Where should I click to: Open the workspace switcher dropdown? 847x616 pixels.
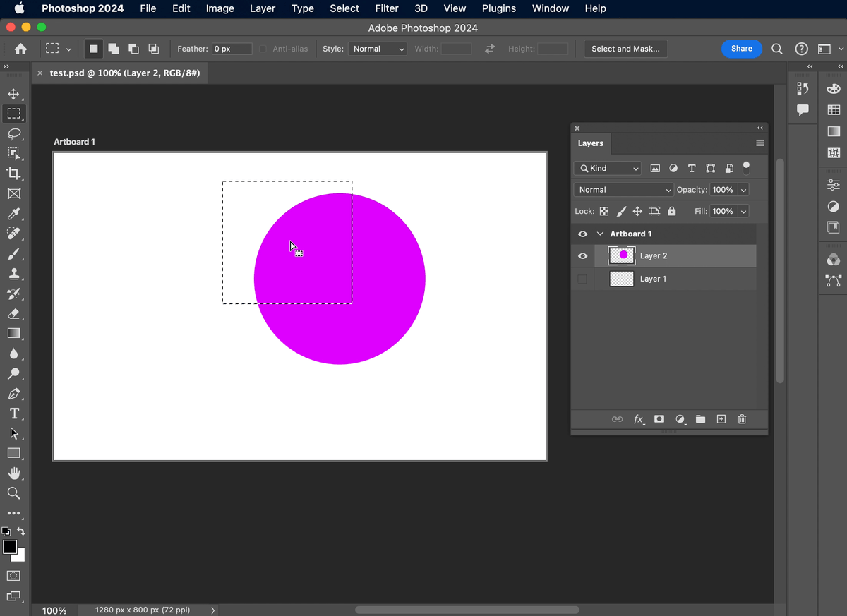click(830, 49)
